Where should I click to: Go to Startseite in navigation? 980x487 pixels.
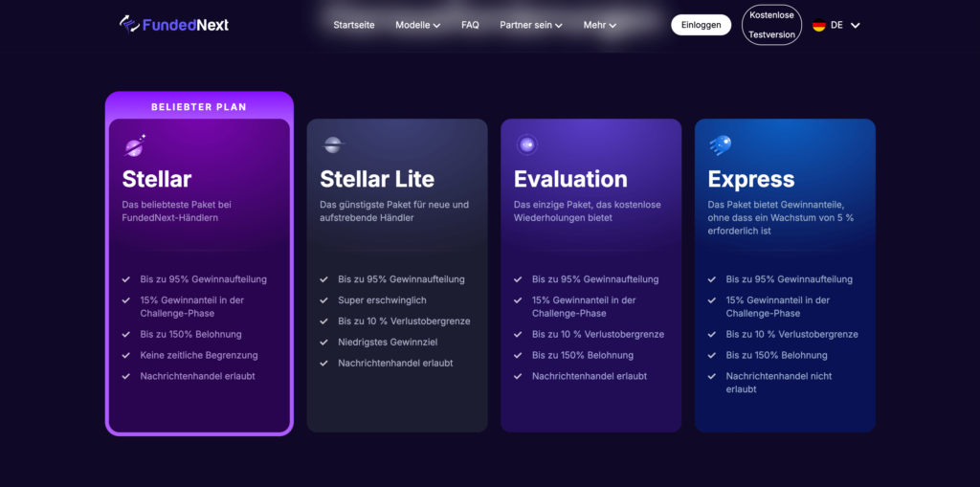354,25
